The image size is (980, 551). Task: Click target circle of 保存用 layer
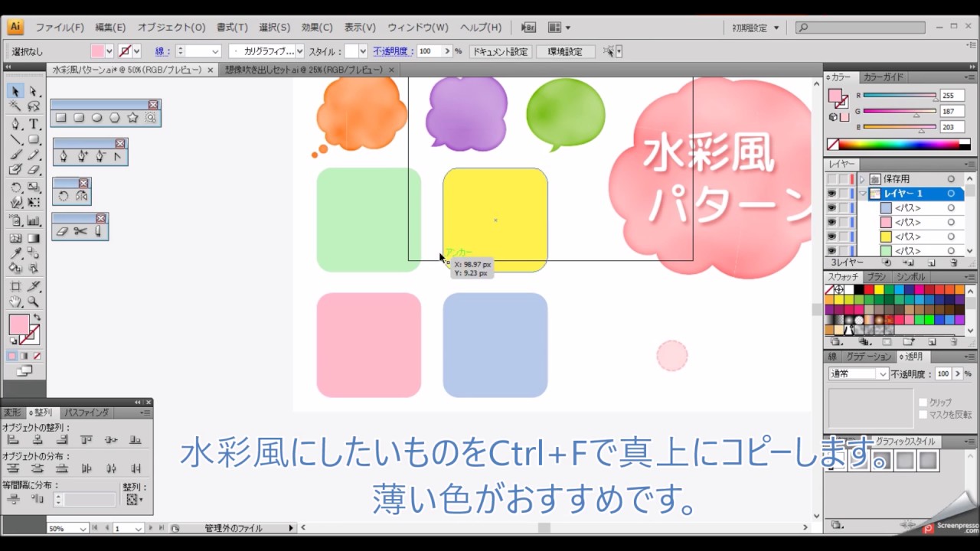(951, 179)
